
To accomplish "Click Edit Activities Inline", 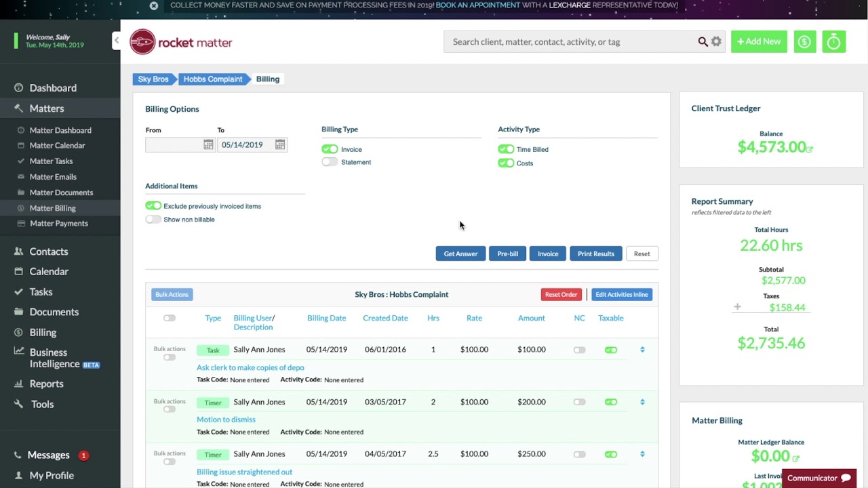I will coord(622,294).
